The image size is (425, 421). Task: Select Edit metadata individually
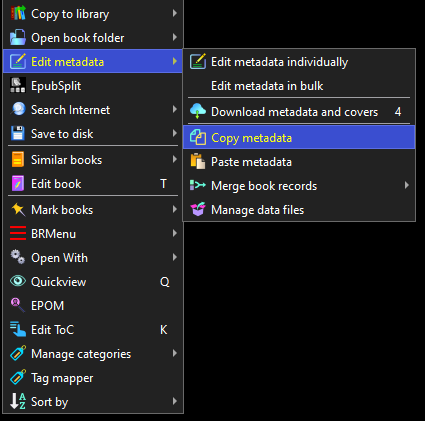tap(299, 62)
